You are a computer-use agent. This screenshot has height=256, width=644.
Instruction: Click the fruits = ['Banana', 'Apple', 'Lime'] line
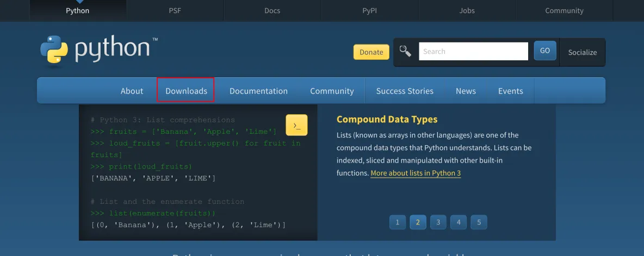(183, 132)
